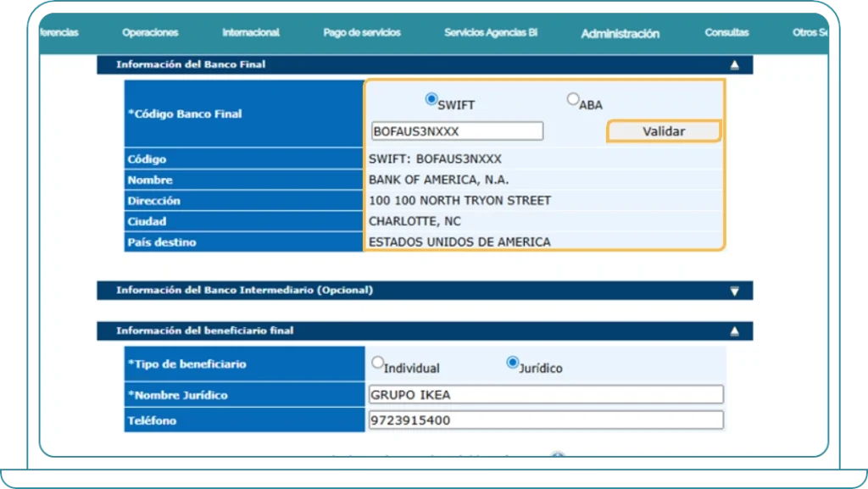
Task: Open the Operaciones menu
Action: (149, 32)
